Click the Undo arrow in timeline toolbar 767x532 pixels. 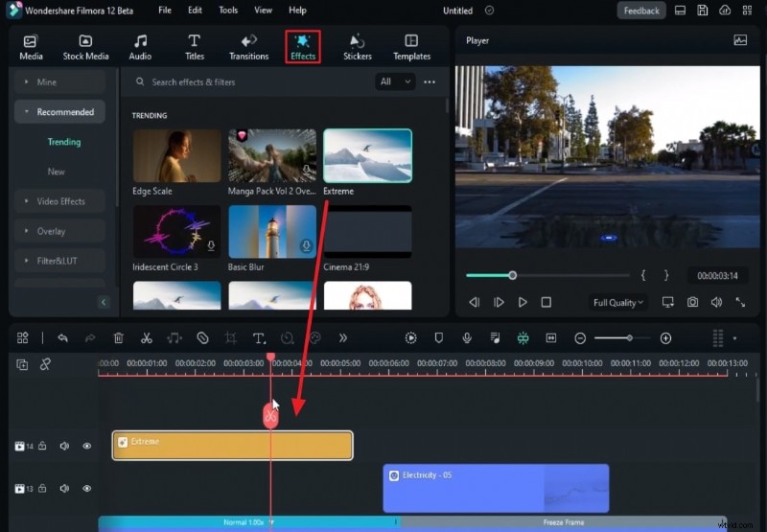62,338
